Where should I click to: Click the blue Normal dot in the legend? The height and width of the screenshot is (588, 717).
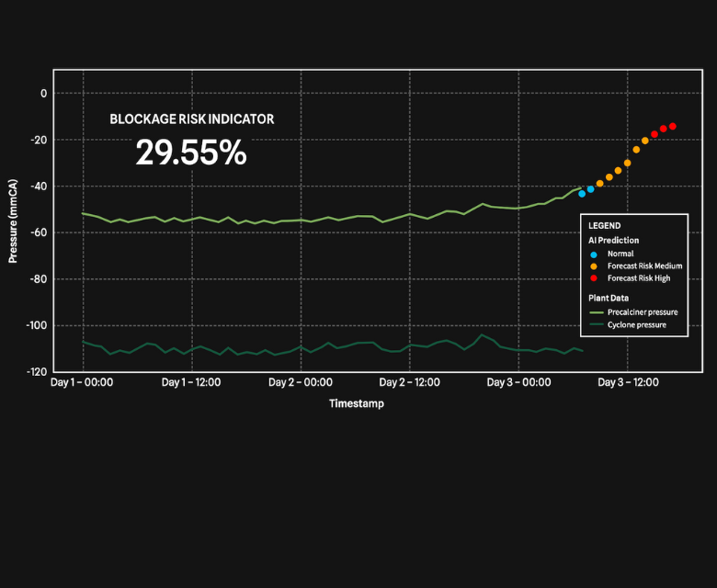pyautogui.click(x=594, y=254)
